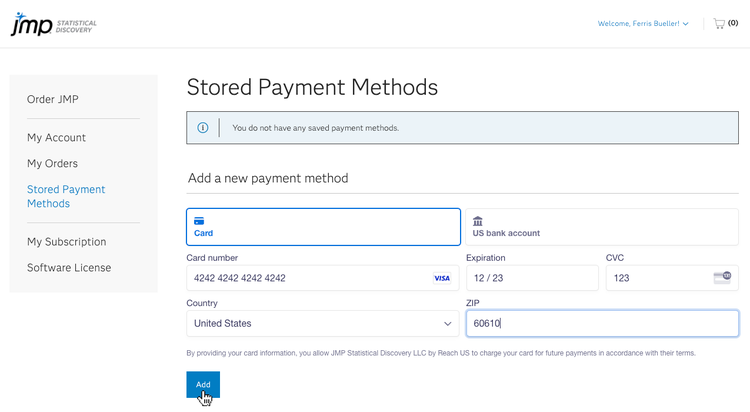Click the credit card icon on Card tab
The image size is (750, 412).
(199, 220)
